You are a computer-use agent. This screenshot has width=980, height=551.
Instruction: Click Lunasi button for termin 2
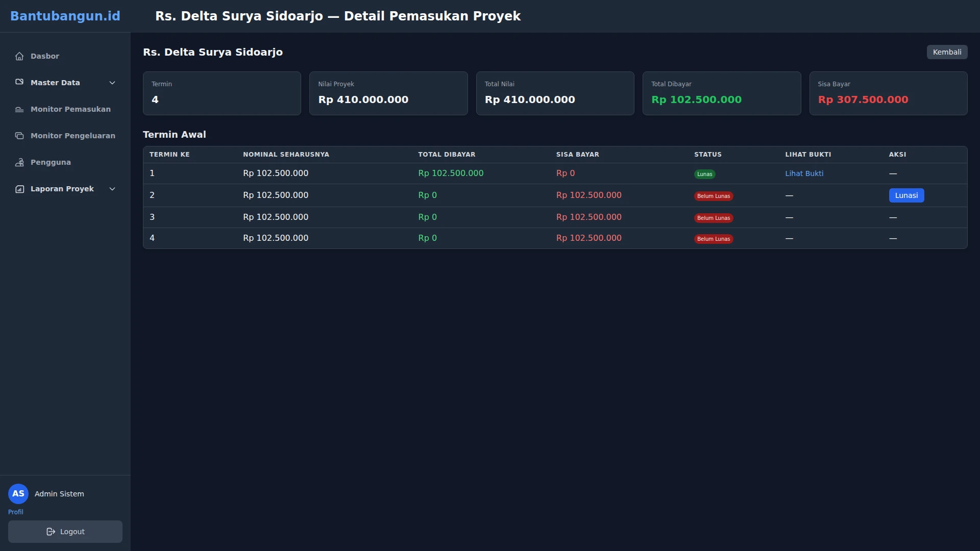point(906,195)
